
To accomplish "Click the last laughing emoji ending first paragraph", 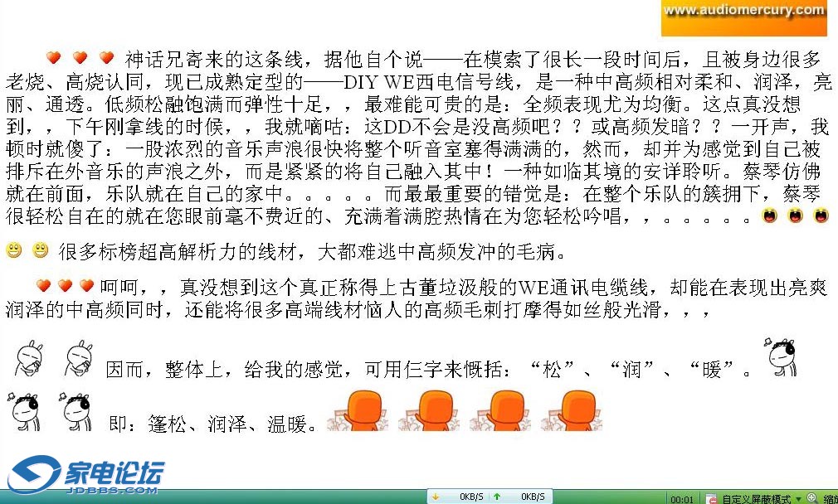I will (821, 216).
